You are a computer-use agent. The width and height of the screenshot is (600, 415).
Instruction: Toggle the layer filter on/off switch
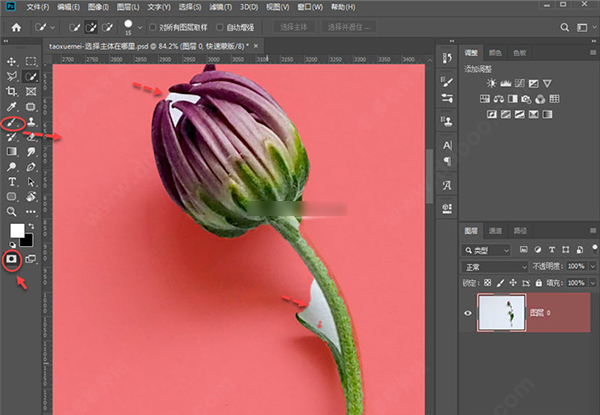[594, 249]
